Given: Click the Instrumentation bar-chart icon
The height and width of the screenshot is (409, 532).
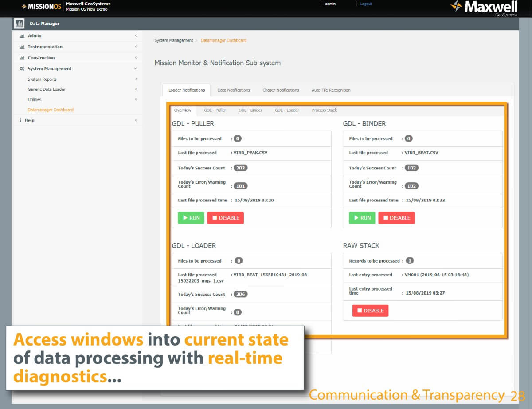Looking at the screenshot, I should coord(22,47).
